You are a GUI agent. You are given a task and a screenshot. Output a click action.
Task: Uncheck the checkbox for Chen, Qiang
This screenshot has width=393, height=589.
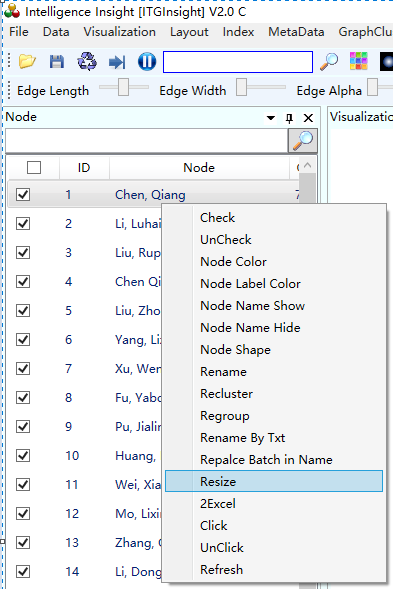click(23, 195)
